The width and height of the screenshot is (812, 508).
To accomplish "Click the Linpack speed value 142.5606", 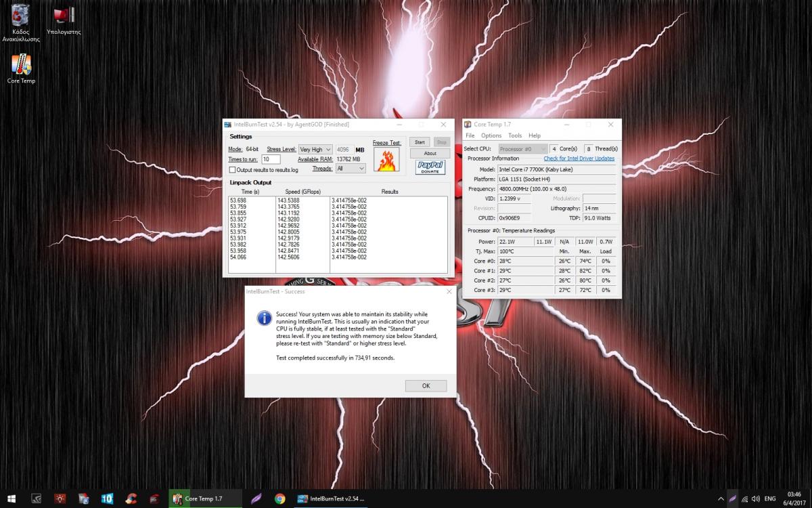I will 288,257.
